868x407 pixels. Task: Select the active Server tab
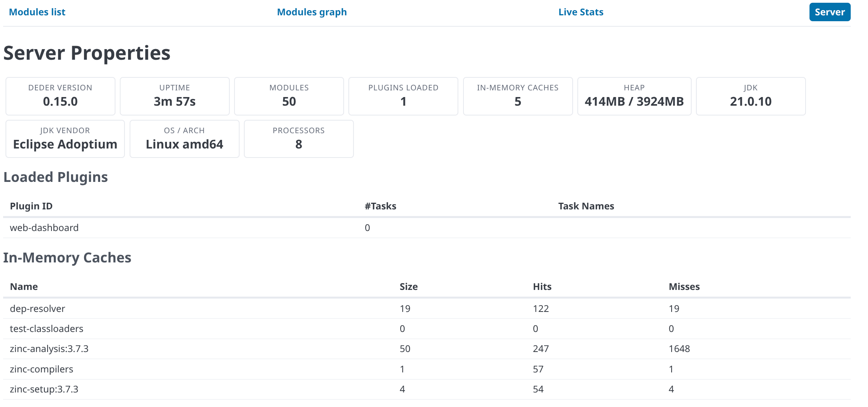830,12
